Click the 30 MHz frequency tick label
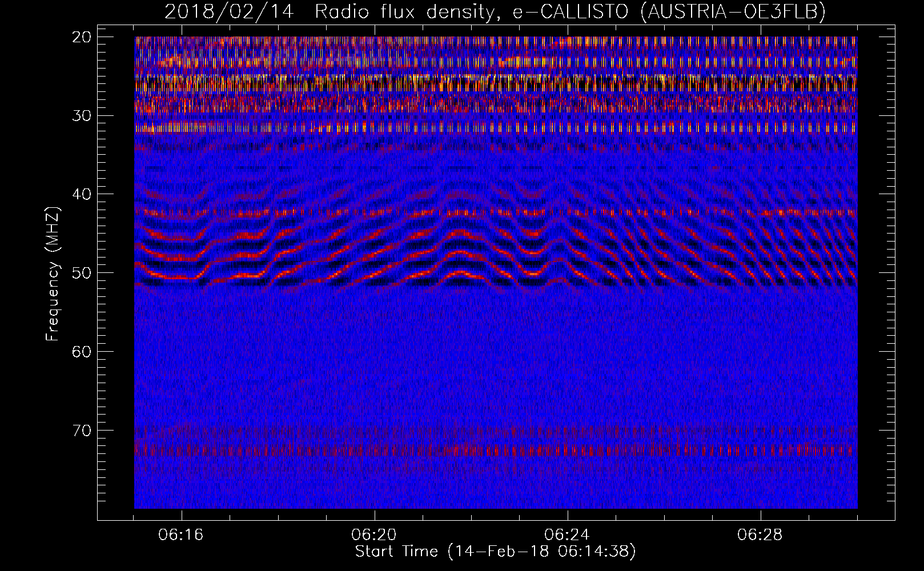Viewport: 924px width, 571px height. pos(82,116)
